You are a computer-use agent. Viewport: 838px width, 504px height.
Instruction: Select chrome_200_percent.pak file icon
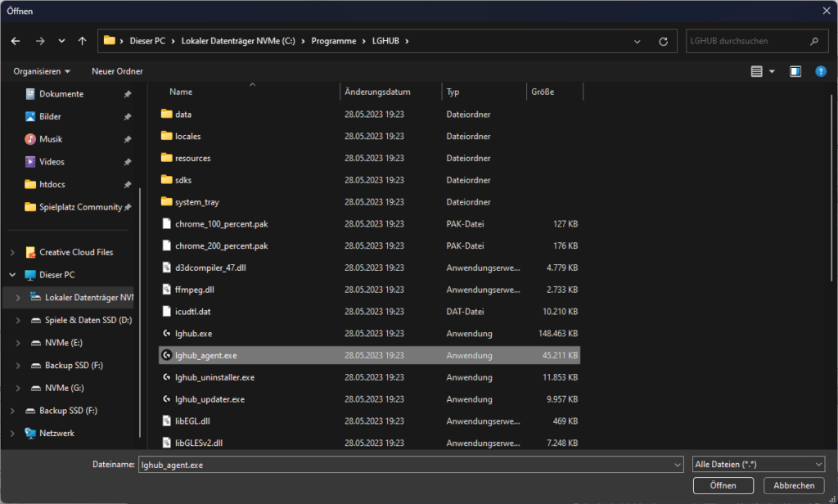[x=167, y=245]
